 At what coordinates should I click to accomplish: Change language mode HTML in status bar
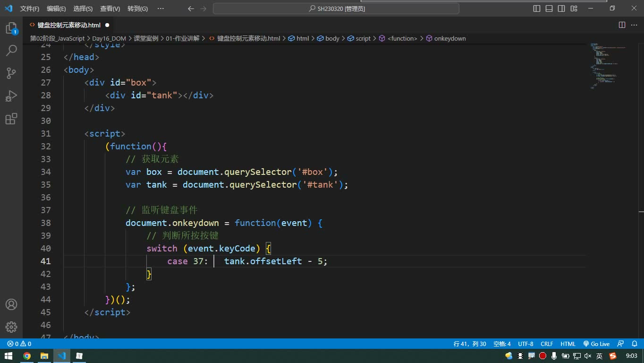[x=568, y=344]
